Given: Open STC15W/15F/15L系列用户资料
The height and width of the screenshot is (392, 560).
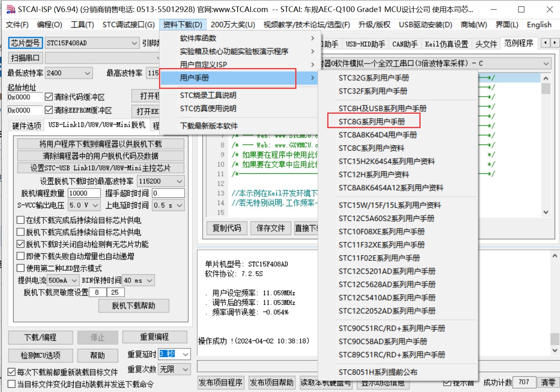Looking at the screenshot, I should pos(389,205).
